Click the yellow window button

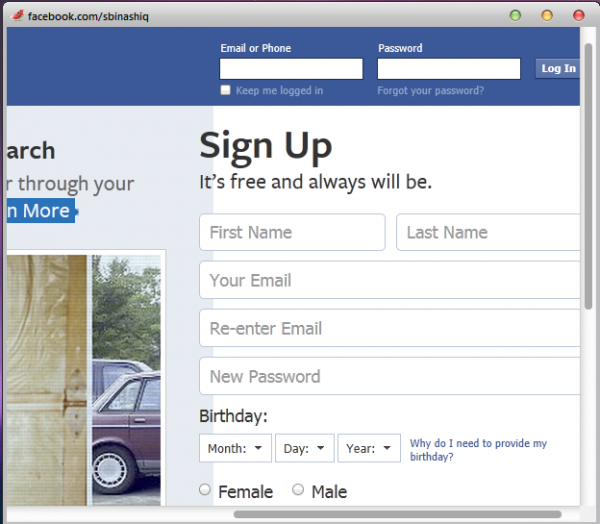[547, 15]
